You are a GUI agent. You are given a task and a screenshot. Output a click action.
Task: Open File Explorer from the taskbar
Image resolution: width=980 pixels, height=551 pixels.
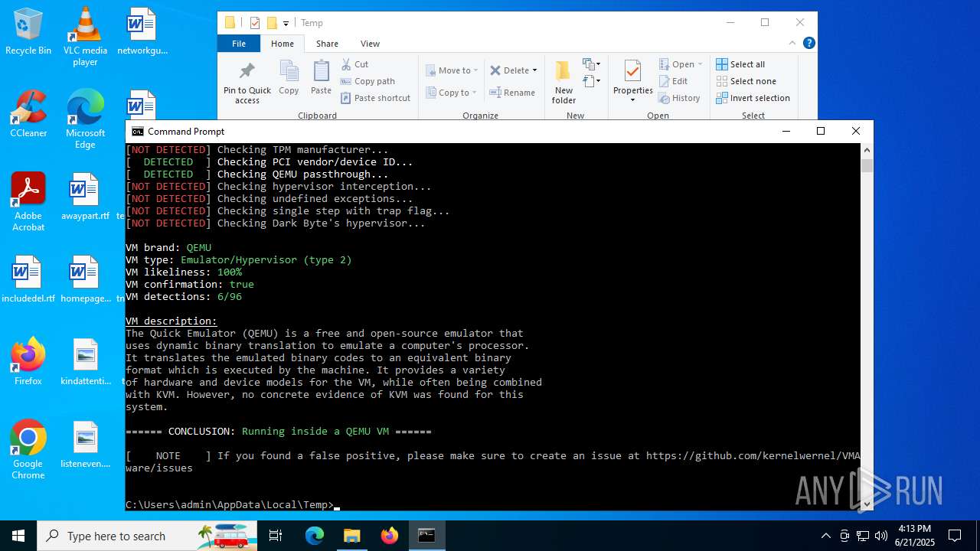click(351, 536)
